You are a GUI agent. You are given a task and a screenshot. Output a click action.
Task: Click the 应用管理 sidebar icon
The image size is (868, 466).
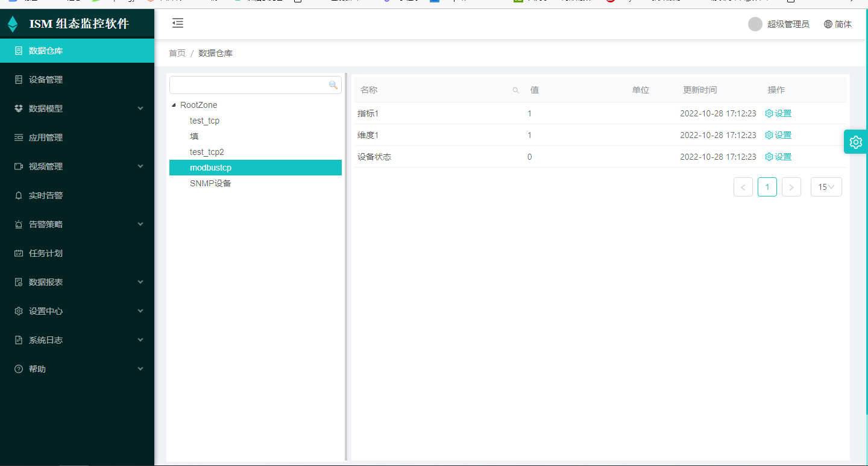pyautogui.click(x=19, y=137)
